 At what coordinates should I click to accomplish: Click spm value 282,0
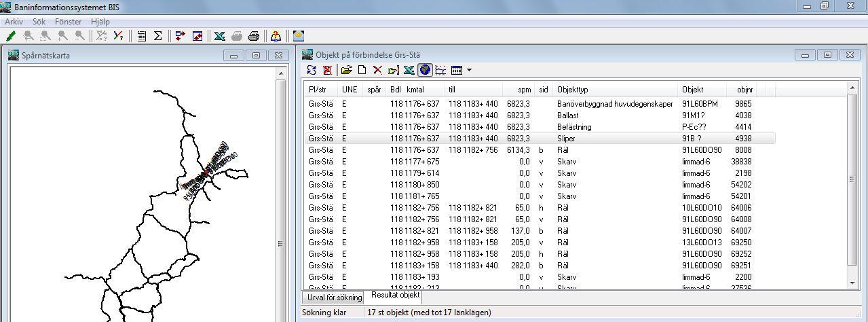(521, 266)
